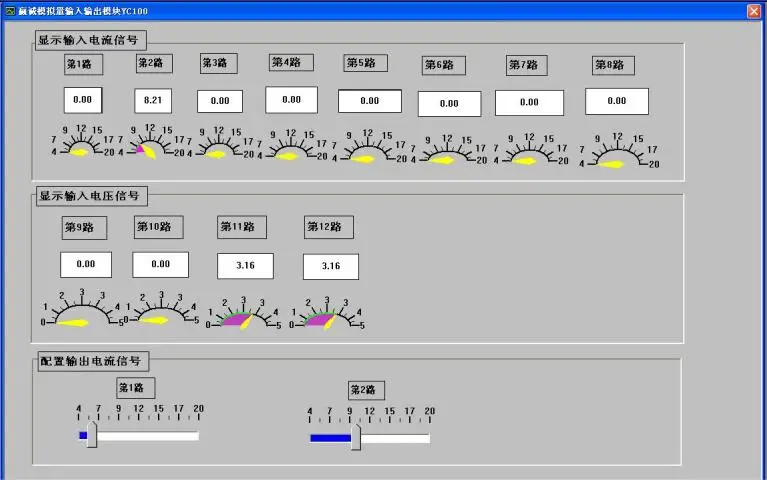Image resolution: width=767 pixels, height=480 pixels.
Task: Click the 3.16 value field under 第12路
Action: [331, 266]
